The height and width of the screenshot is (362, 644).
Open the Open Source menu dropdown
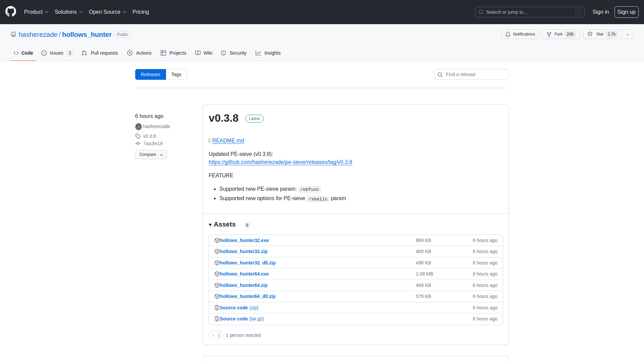(x=107, y=12)
